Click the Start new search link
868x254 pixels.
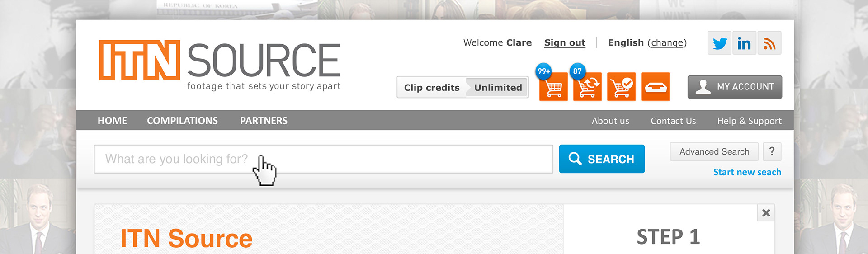(747, 172)
